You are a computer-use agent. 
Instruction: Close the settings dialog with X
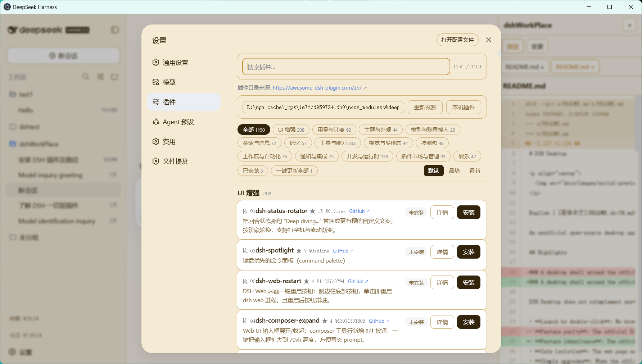tap(488, 40)
